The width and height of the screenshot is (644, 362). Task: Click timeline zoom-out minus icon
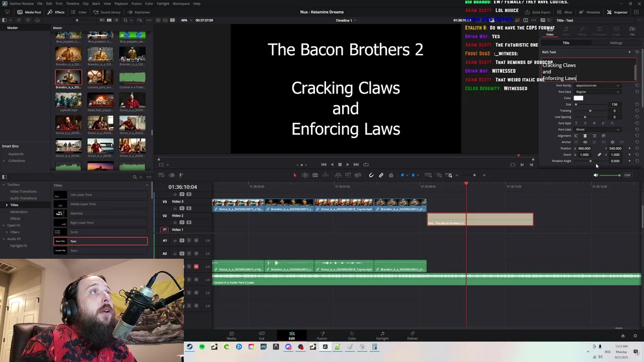click(x=457, y=175)
